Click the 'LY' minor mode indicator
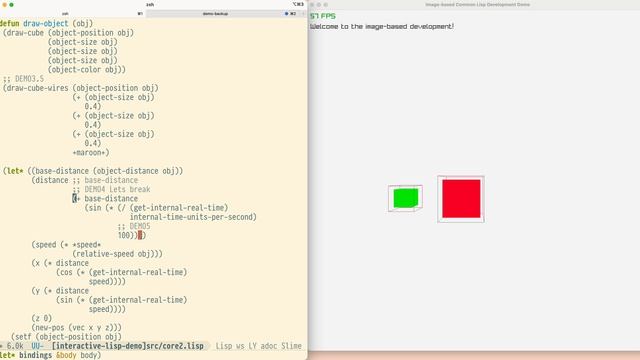640x360 pixels. pos(252,346)
